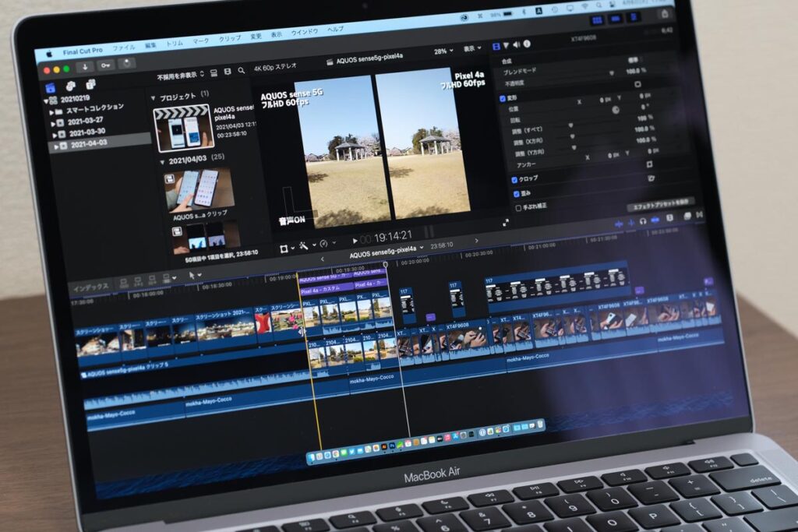Toggle the クロップ (Crop) checkbox
This screenshot has height=532, width=798.
(x=514, y=180)
